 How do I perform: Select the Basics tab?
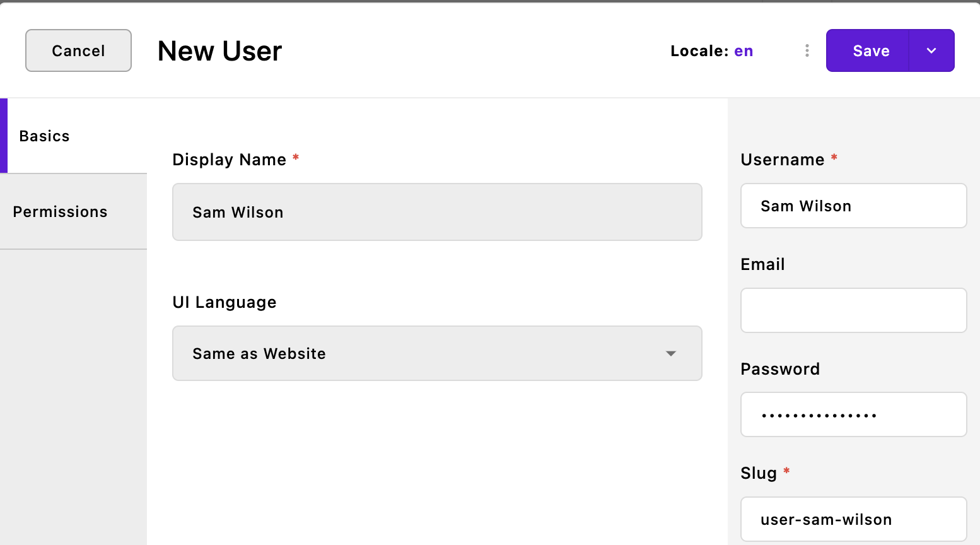[x=44, y=136]
